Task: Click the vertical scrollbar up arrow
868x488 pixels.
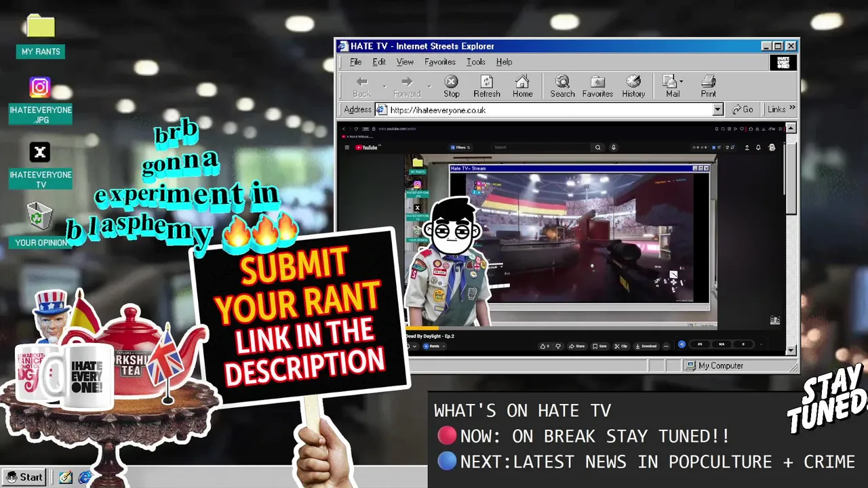Action: [x=791, y=128]
